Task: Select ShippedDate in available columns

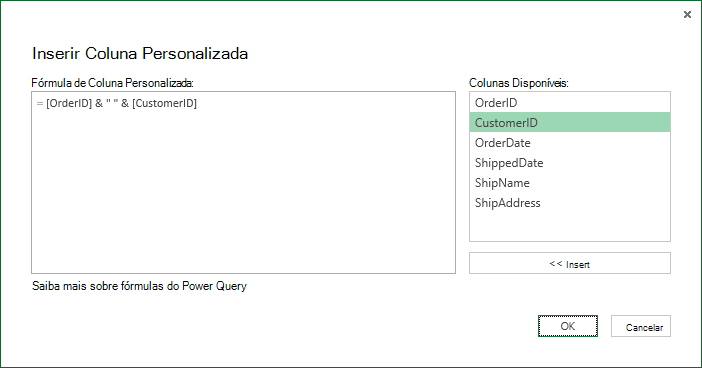Action: click(x=570, y=163)
